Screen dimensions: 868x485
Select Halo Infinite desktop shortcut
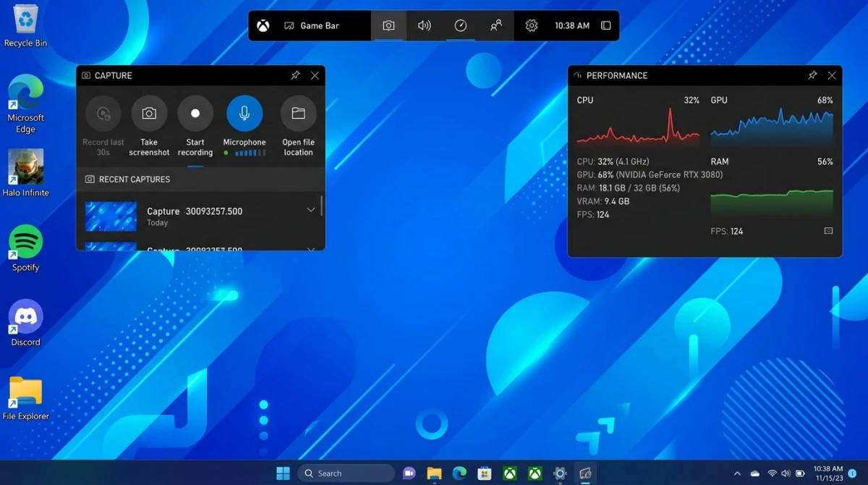pos(25,173)
